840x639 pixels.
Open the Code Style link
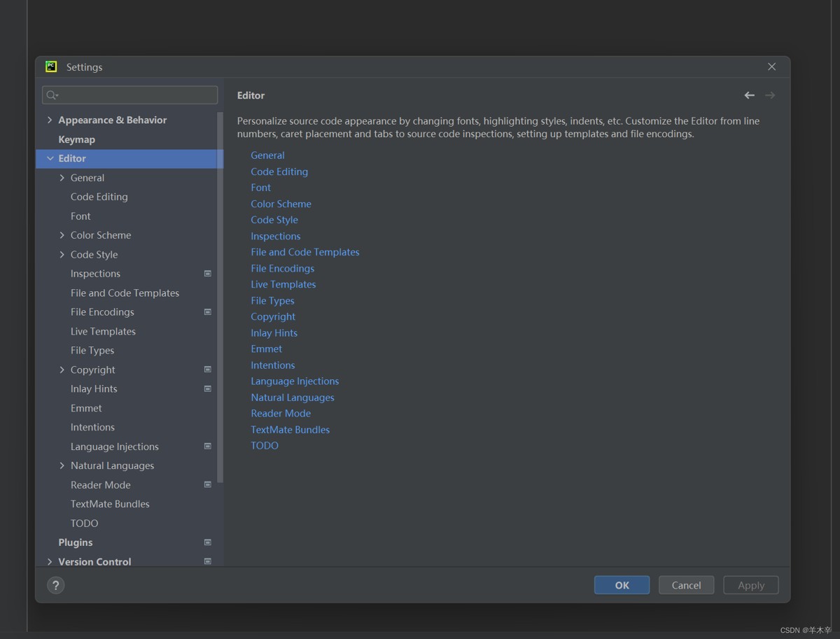(274, 220)
